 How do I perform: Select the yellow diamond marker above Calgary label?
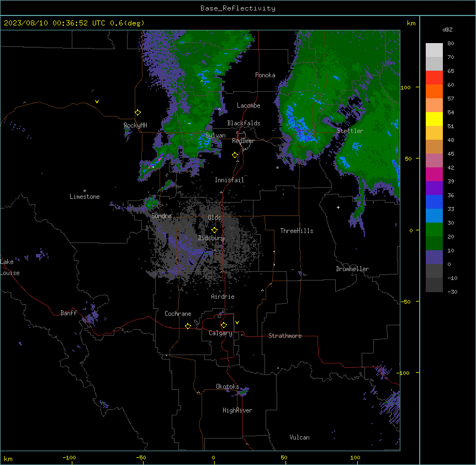point(224,325)
